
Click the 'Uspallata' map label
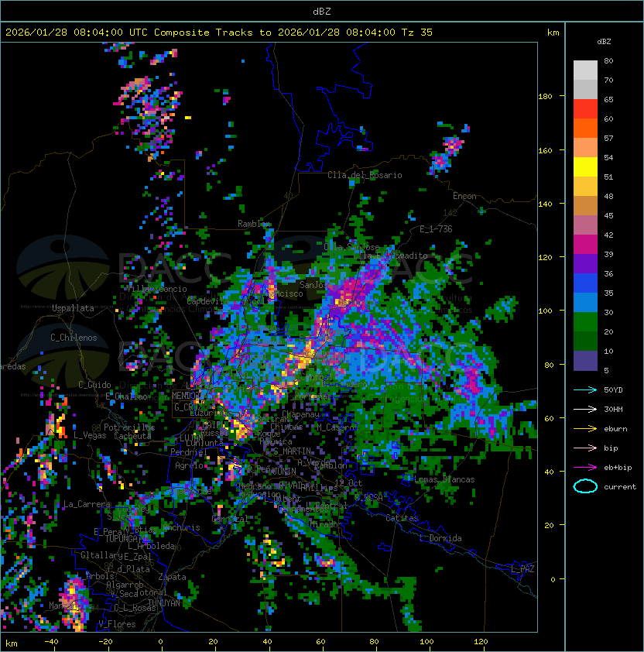(73, 308)
